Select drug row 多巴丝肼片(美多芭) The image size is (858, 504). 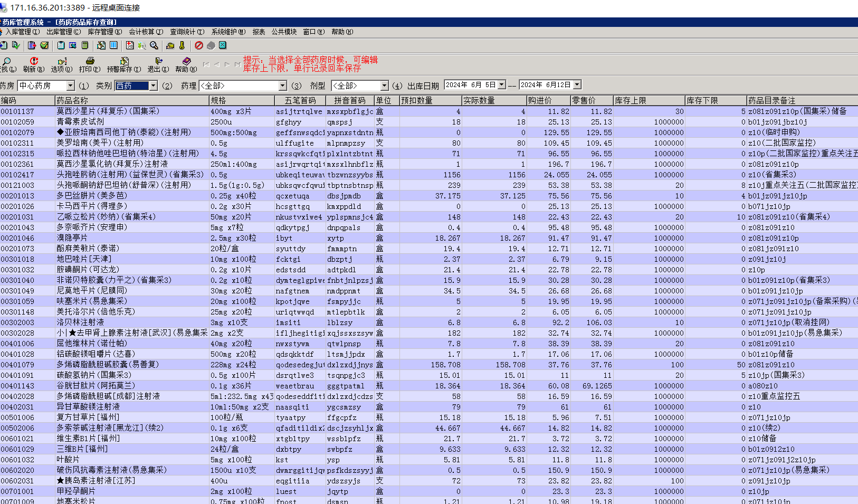[x=429, y=196]
